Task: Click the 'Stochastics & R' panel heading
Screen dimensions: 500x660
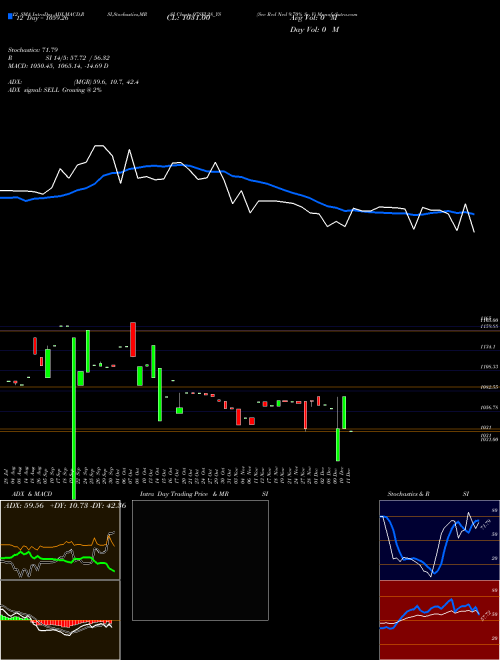Action: pos(409,494)
